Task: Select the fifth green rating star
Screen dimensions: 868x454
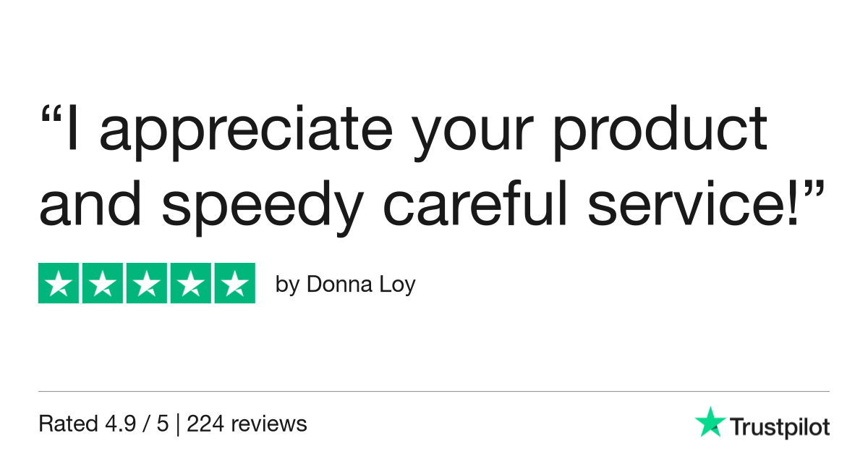Action: point(234,283)
